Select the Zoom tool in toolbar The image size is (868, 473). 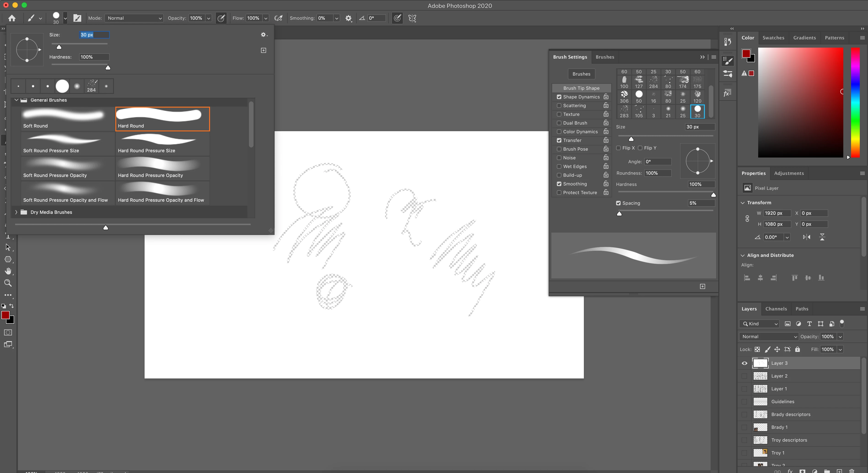[8, 283]
